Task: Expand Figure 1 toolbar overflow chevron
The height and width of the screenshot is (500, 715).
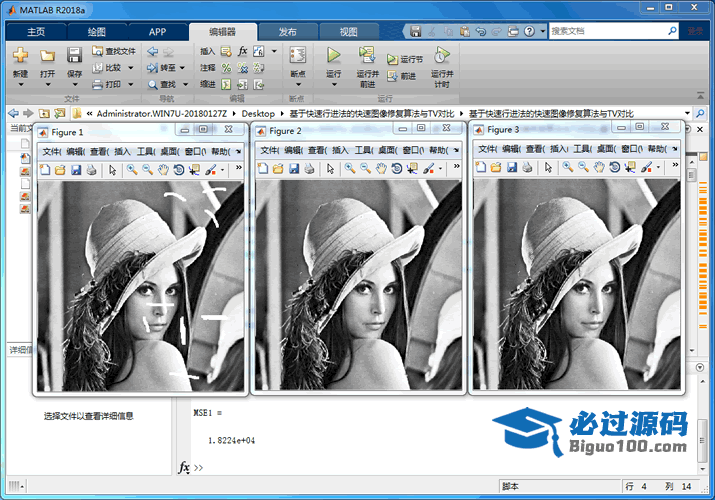Action: (x=238, y=168)
